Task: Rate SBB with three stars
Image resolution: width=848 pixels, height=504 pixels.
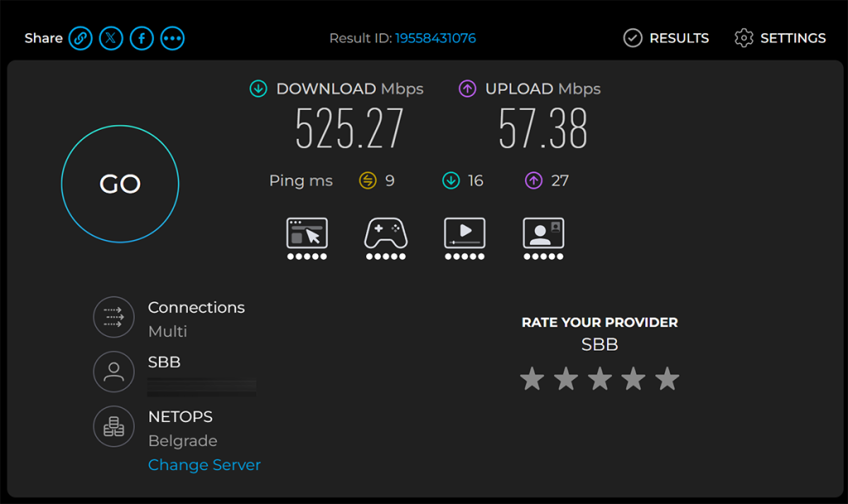Action: click(600, 379)
